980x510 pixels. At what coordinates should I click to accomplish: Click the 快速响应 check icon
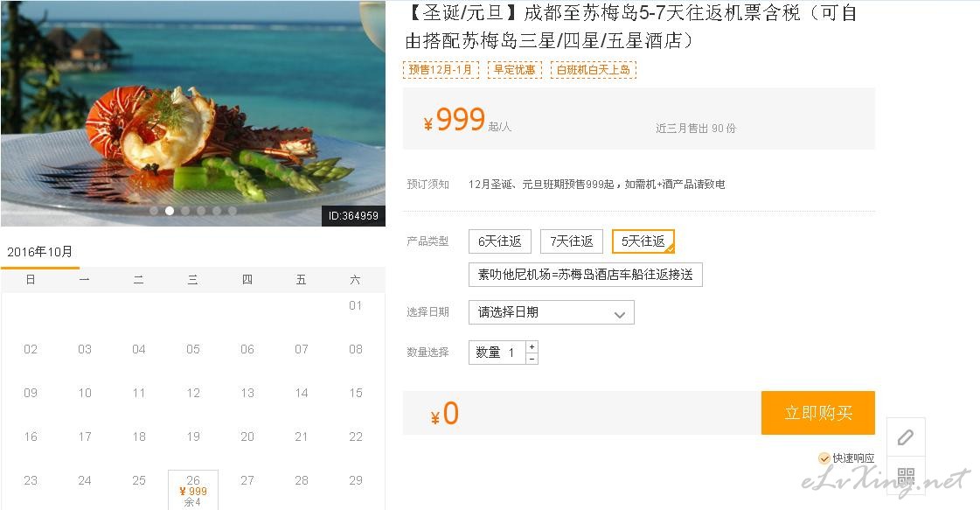pos(824,458)
